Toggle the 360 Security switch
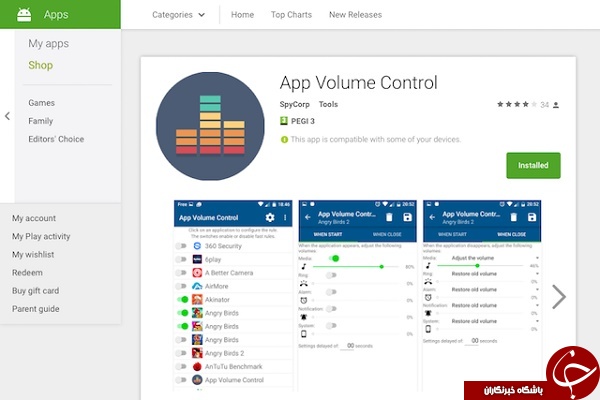 point(181,246)
